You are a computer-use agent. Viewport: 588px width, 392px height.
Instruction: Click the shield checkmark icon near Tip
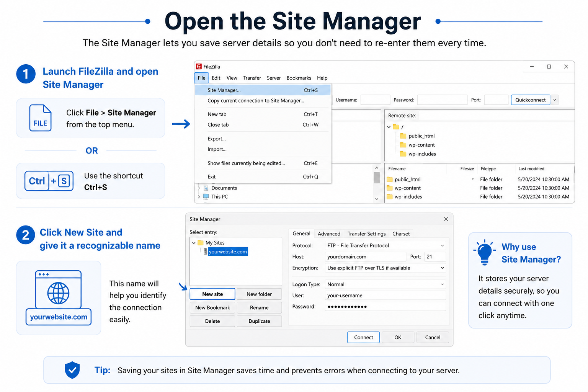pos(72,370)
